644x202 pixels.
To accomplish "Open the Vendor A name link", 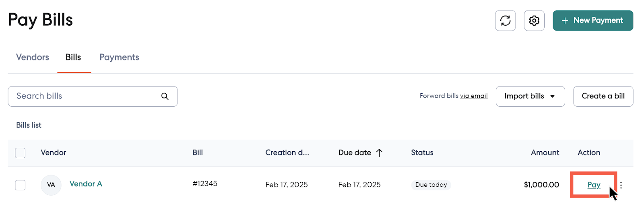I will pos(86,184).
